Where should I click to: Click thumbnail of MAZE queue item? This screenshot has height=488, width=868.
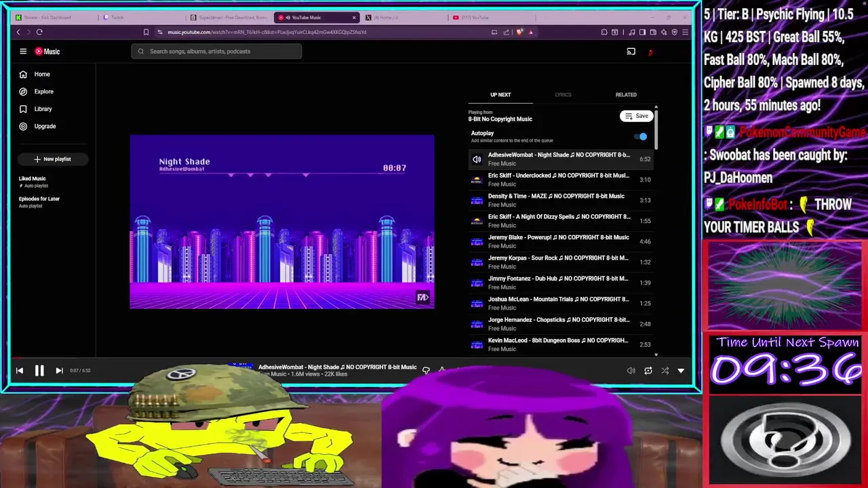click(x=477, y=201)
